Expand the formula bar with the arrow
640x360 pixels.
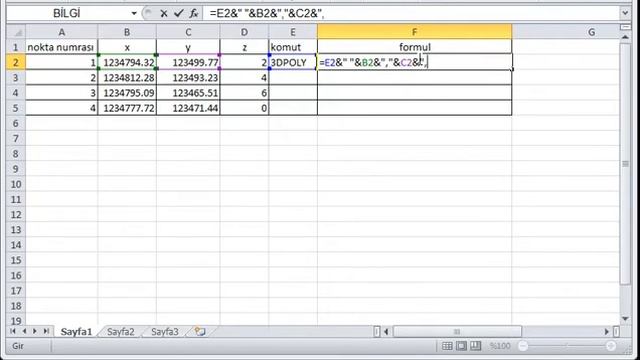tap(625, 13)
